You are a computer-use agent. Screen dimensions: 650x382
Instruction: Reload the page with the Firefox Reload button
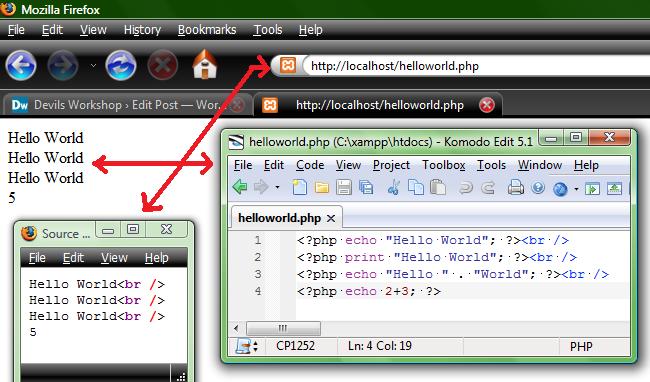click(x=121, y=65)
